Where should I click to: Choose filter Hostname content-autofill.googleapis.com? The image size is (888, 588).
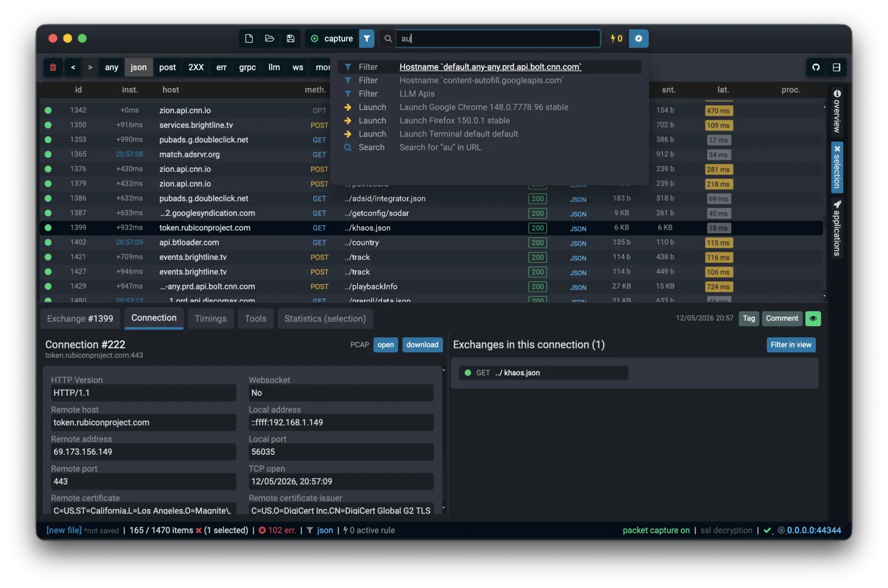click(x=490, y=80)
